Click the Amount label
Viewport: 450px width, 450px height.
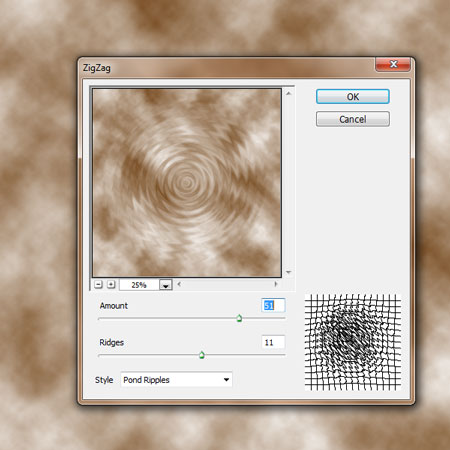(114, 306)
